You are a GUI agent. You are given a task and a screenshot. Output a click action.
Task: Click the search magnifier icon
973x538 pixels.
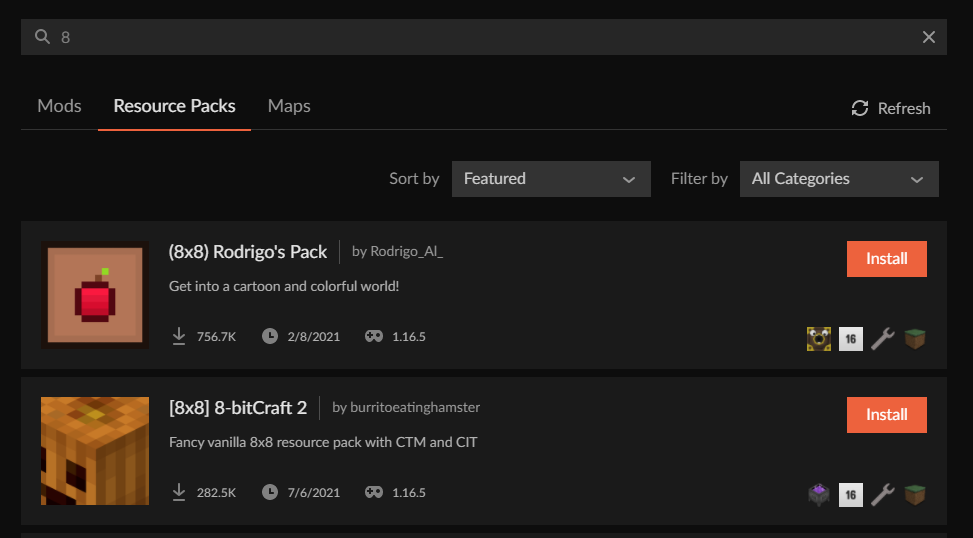click(x=42, y=37)
